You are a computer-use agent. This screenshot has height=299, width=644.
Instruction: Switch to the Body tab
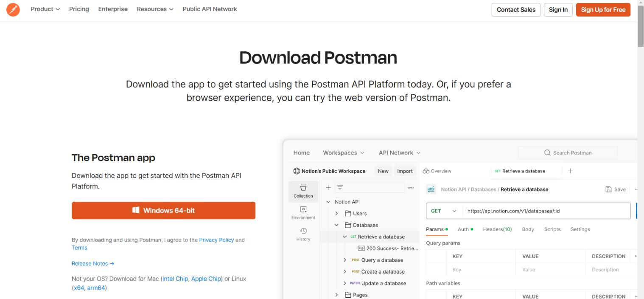(x=528, y=229)
